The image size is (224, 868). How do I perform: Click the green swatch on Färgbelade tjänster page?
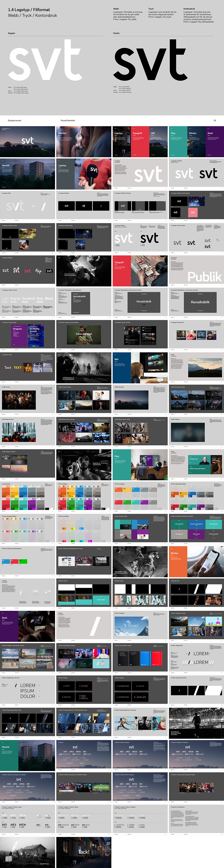[x=23, y=561]
